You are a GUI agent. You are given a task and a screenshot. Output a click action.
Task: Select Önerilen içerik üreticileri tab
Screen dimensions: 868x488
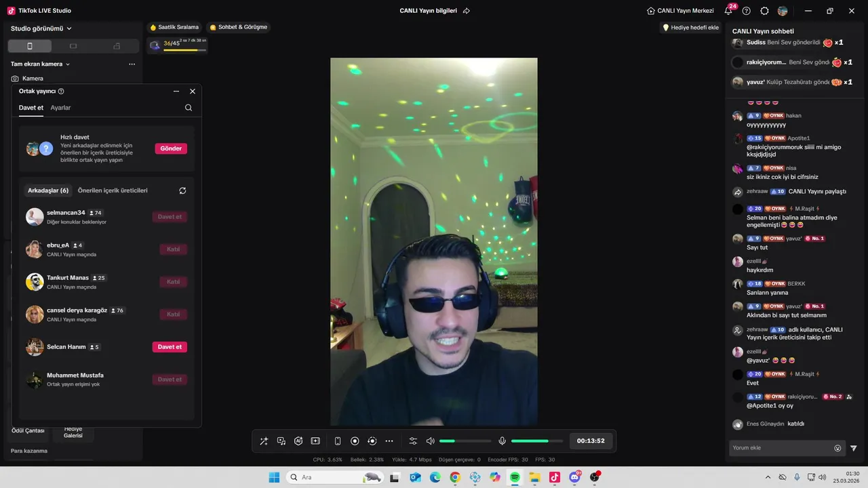pyautogui.click(x=113, y=190)
